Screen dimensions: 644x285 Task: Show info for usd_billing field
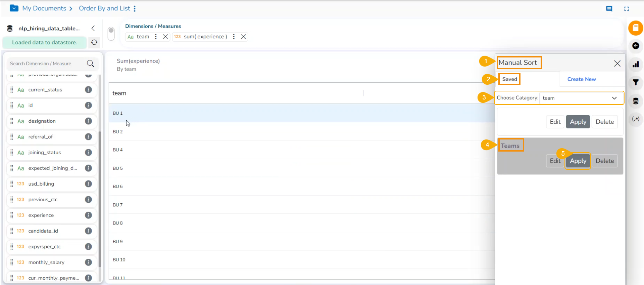[88, 184]
